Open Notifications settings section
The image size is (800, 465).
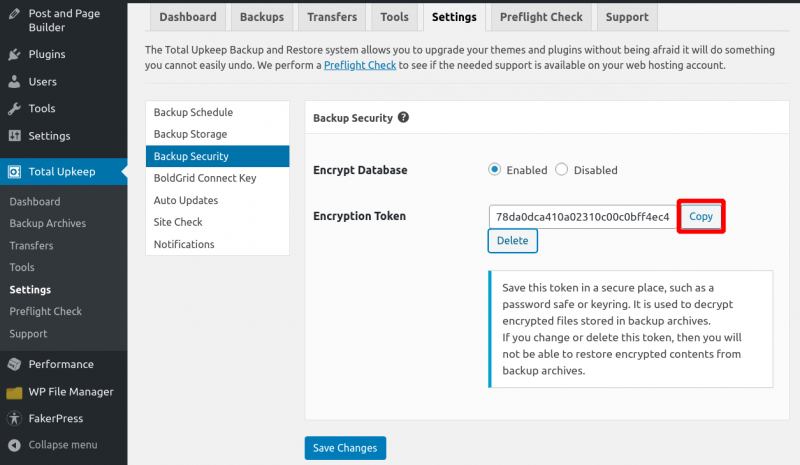(217, 244)
